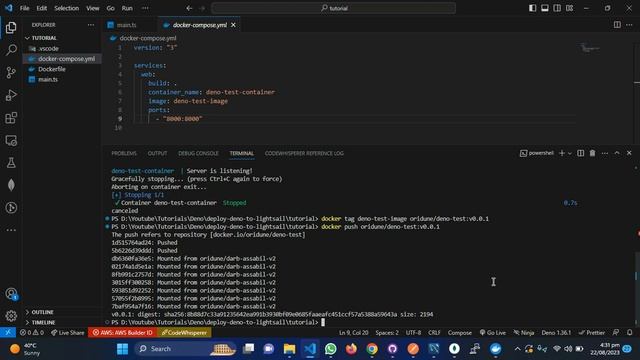Image resolution: width=640 pixels, height=360 pixels.
Task: Change Compose language mode in status bar
Action: point(460,333)
